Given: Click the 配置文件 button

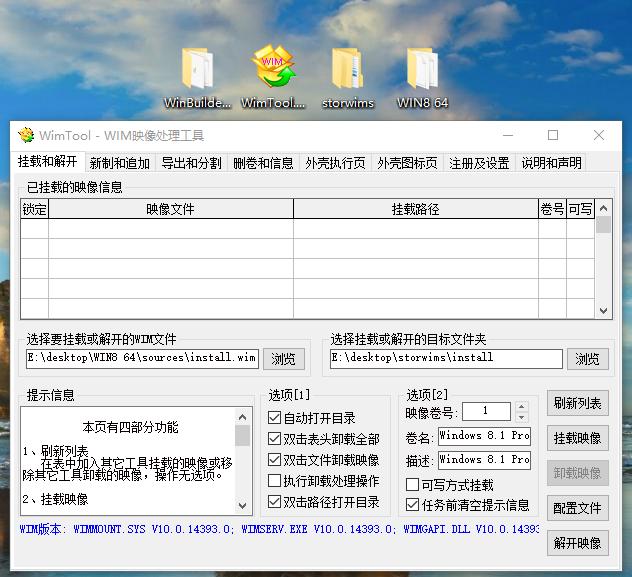Looking at the screenshot, I should pyautogui.click(x=578, y=508).
